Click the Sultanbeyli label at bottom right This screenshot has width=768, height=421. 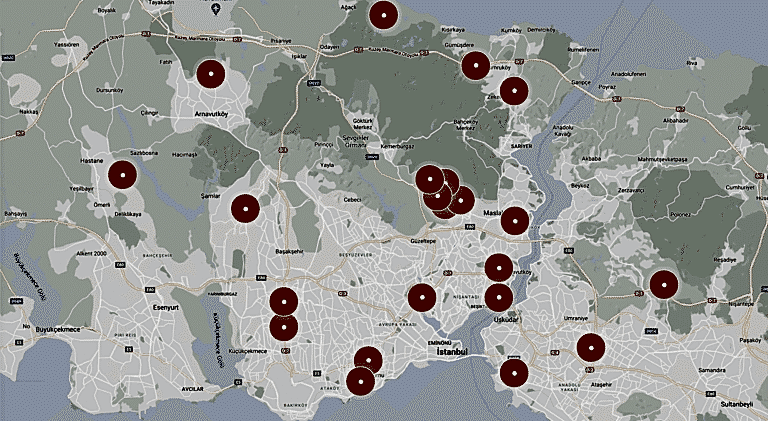click(738, 403)
